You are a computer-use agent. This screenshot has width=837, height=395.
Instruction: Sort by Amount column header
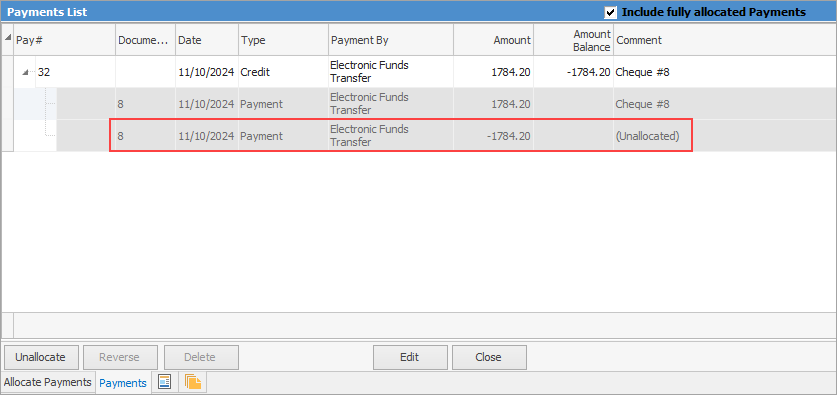click(493, 40)
